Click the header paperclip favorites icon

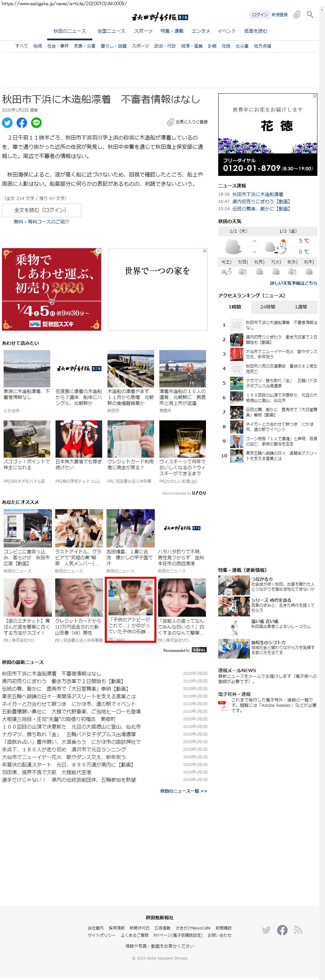(x=297, y=15)
